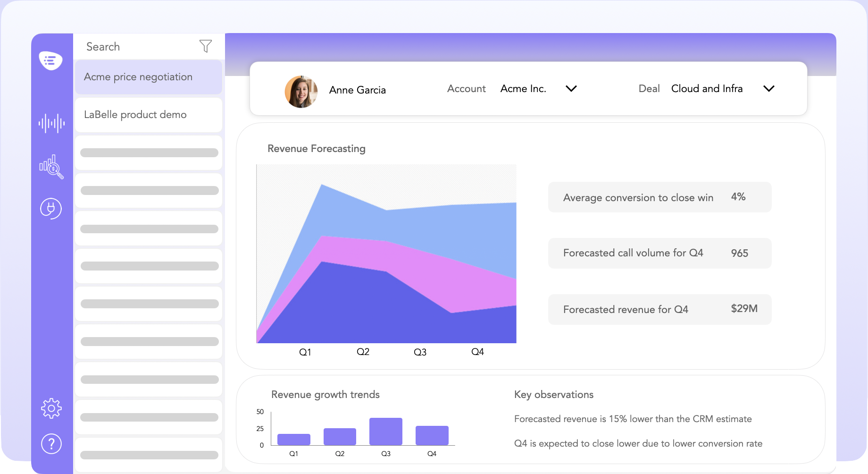This screenshot has height=474, width=868.
Task: Click Anne Garcia's name
Action: click(x=357, y=90)
